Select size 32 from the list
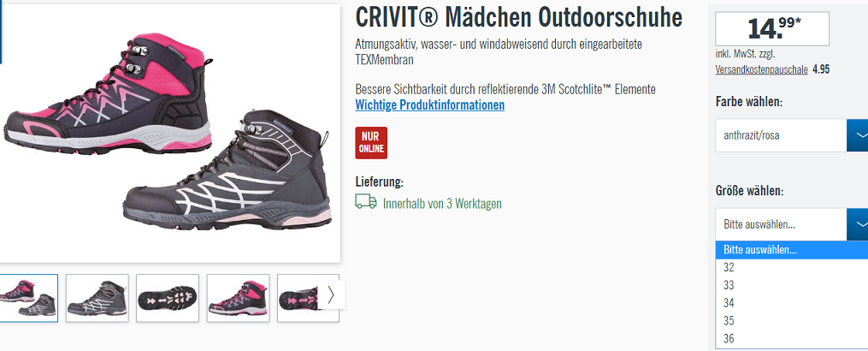Image resolution: width=868 pixels, height=351 pixels. pos(792,267)
